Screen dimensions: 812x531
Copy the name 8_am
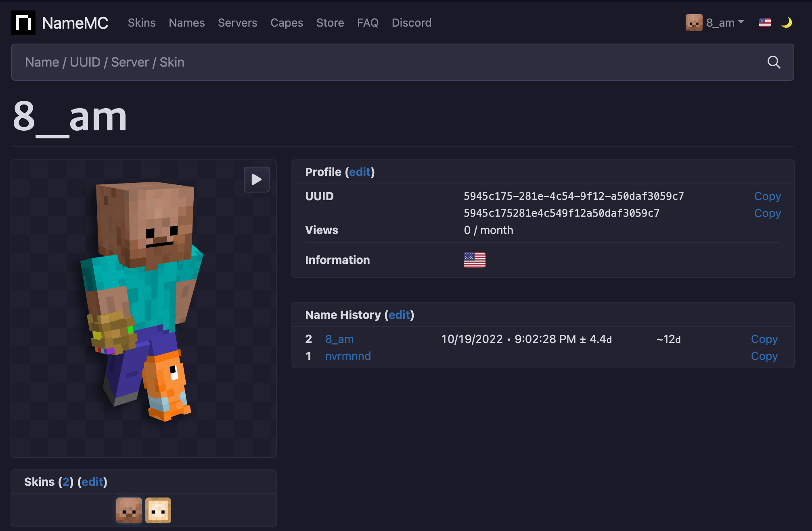pyautogui.click(x=764, y=339)
